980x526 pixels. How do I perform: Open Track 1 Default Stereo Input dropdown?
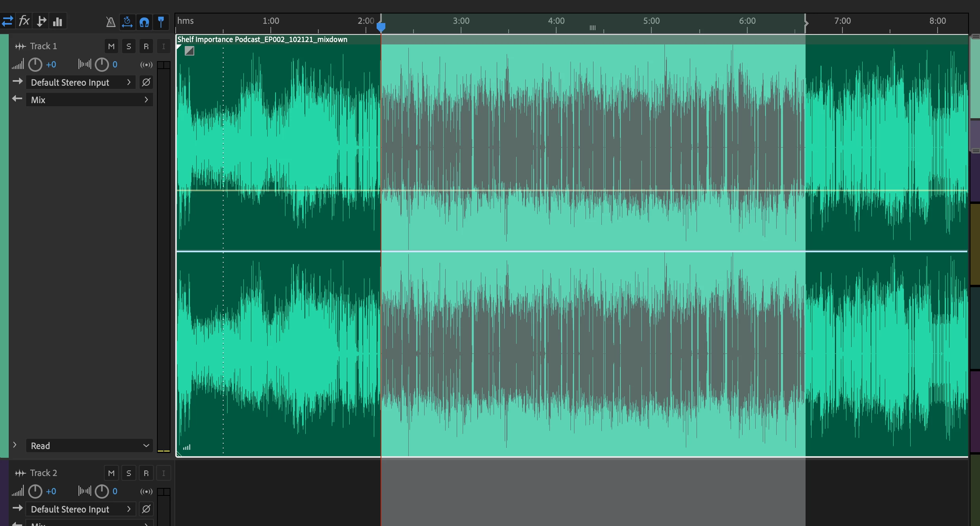click(x=81, y=83)
